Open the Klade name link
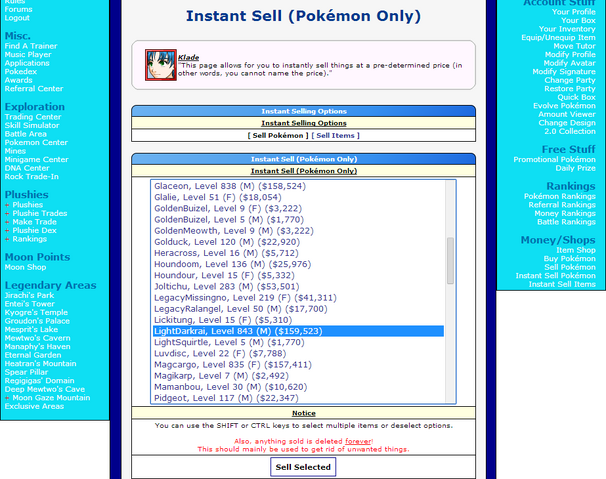This screenshot has height=479, width=606. click(x=189, y=57)
